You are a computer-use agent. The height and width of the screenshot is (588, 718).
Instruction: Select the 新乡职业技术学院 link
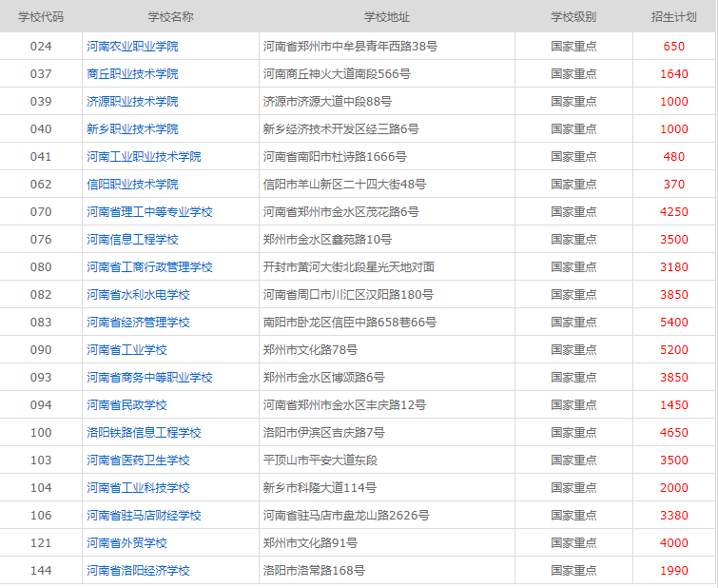(x=132, y=128)
